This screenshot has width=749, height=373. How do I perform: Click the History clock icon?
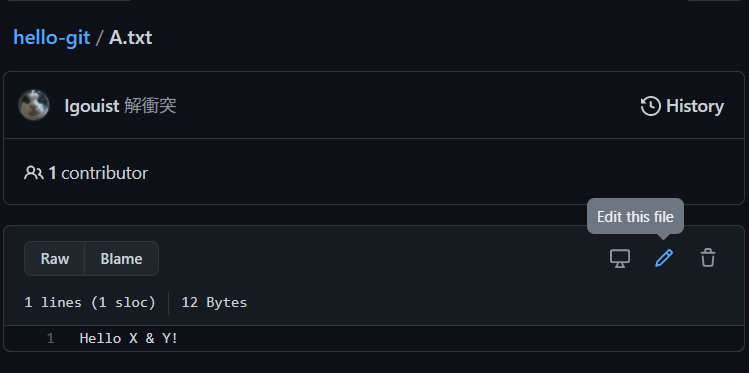(x=651, y=106)
